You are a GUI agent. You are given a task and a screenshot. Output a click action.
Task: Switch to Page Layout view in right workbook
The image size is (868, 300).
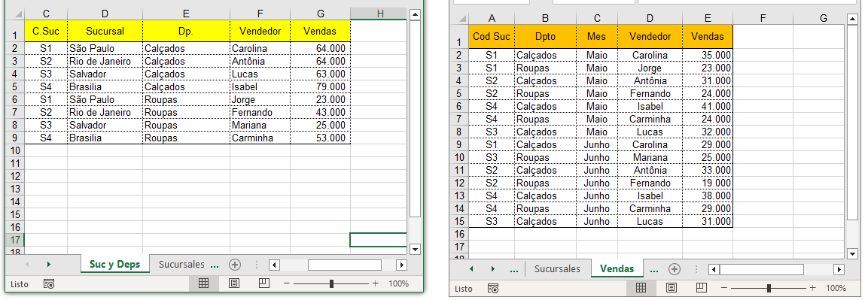[672, 288]
